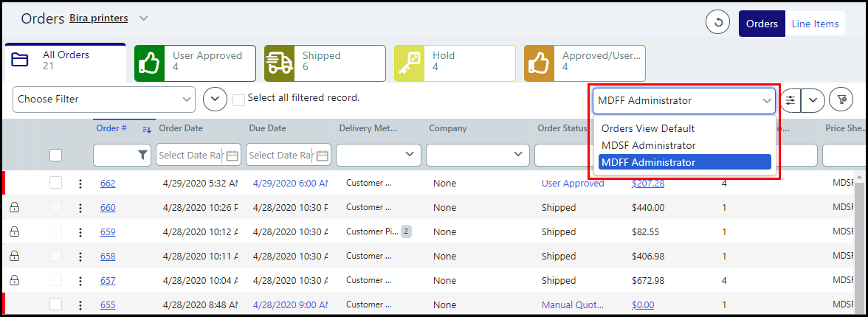Click the clear filter funnel icon

(841, 100)
